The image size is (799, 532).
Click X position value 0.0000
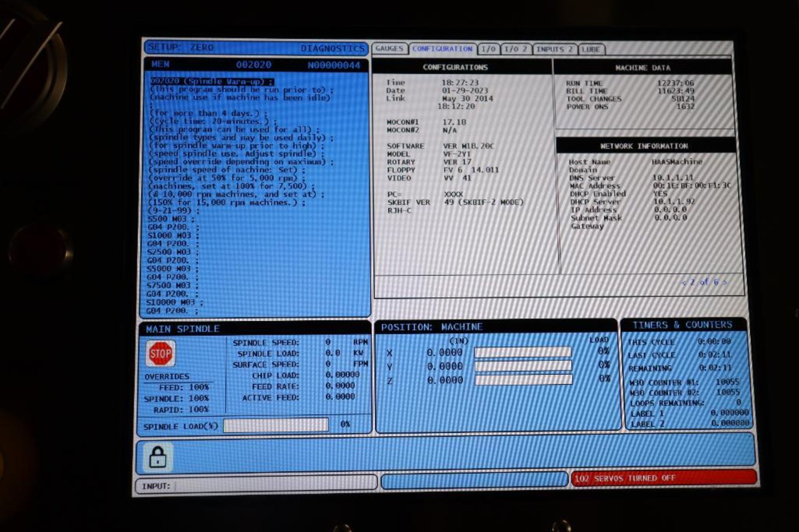pos(444,353)
